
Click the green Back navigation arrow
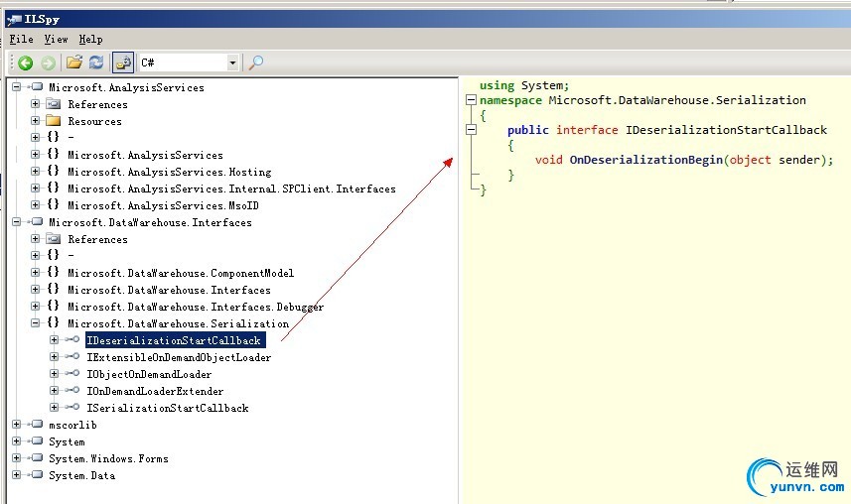(25, 63)
